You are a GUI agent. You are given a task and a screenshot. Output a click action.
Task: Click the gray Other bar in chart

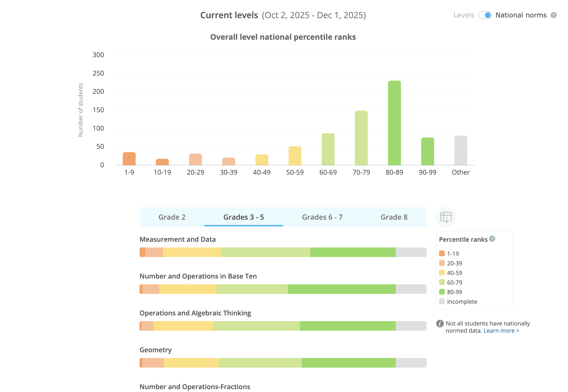click(x=461, y=150)
